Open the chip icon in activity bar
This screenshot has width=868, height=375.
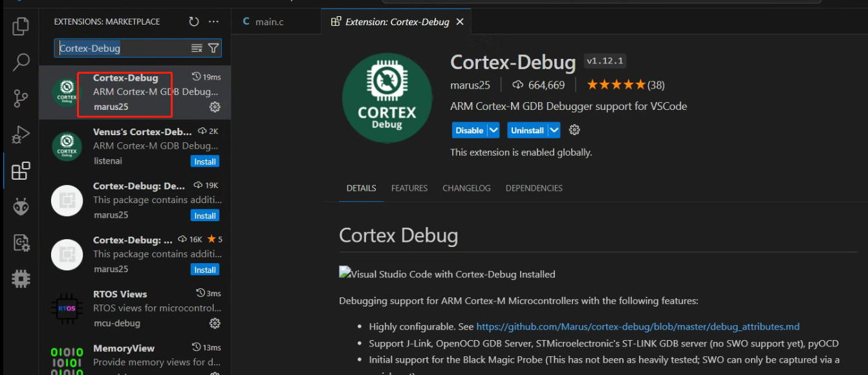(21, 279)
